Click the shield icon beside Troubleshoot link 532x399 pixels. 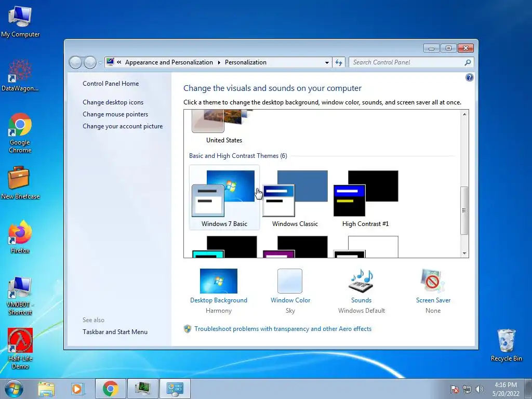pyautogui.click(x=187, y=329)
